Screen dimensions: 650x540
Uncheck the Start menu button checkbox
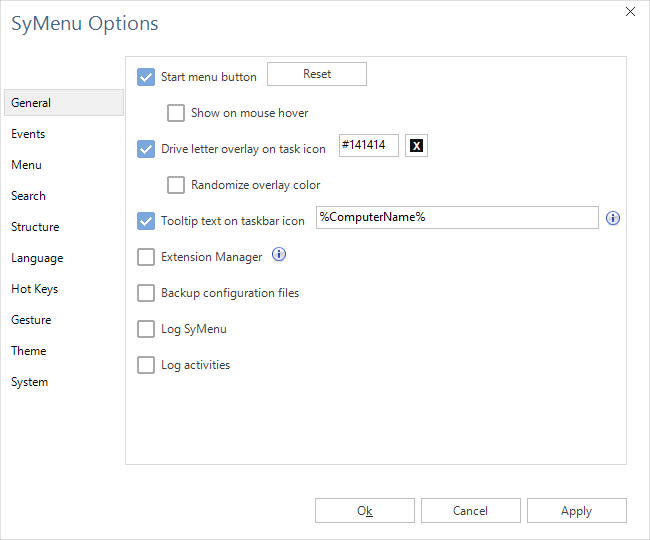[146, 77]
